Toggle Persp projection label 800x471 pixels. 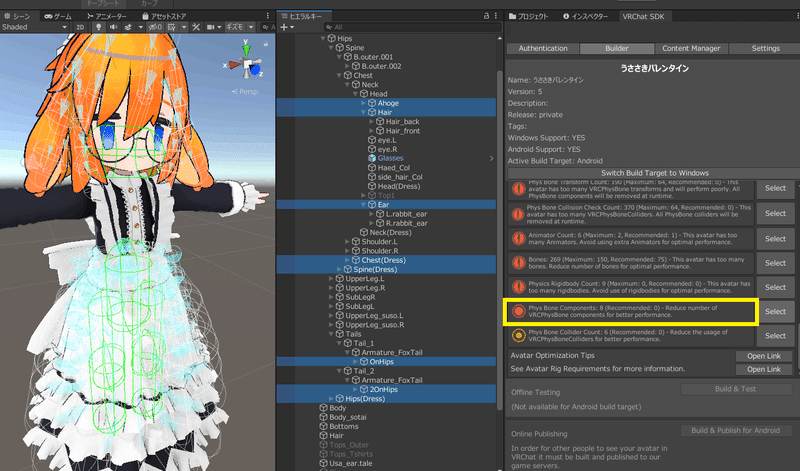pos(245,91)
